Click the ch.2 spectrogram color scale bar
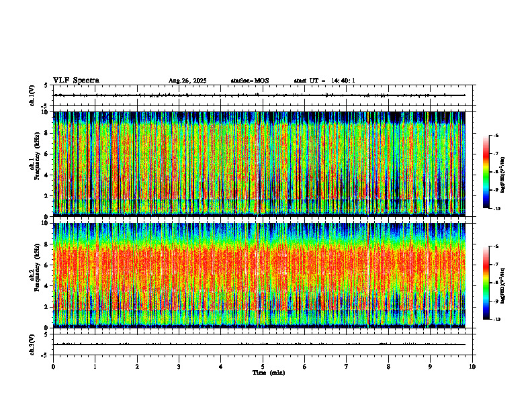This screenshot has height=411, width=532. click(486, 283)
